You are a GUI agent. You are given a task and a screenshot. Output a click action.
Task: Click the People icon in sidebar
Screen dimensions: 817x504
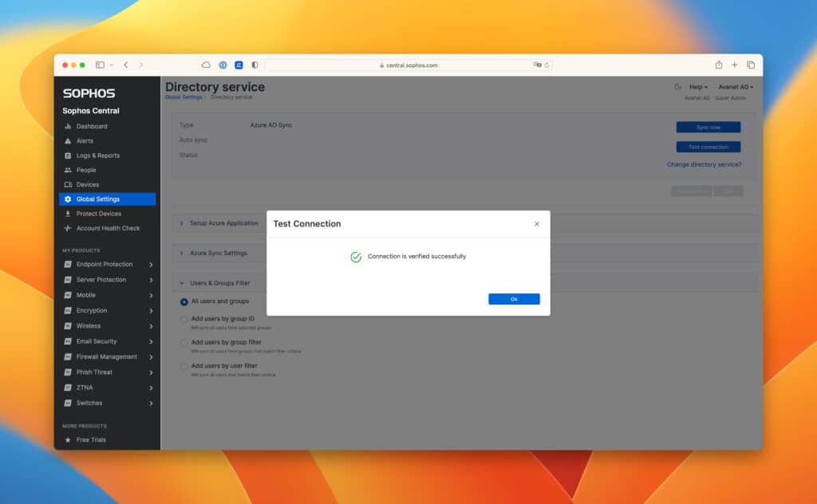tap(68, 170)
